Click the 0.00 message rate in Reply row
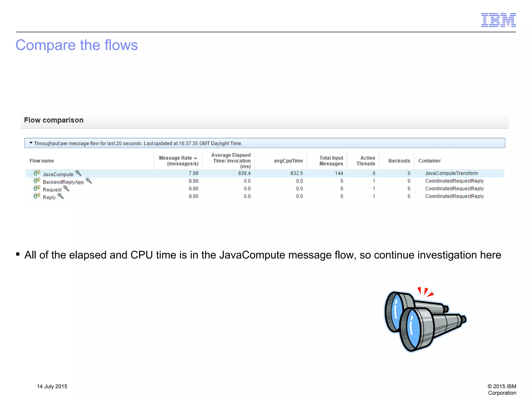This screenshot has width=532, height=399. coord(194,196)
